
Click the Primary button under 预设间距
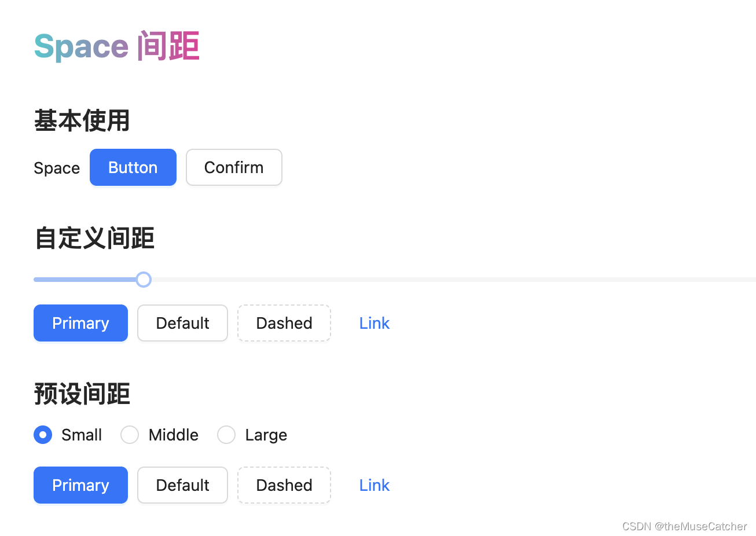(x=80, y=485)
